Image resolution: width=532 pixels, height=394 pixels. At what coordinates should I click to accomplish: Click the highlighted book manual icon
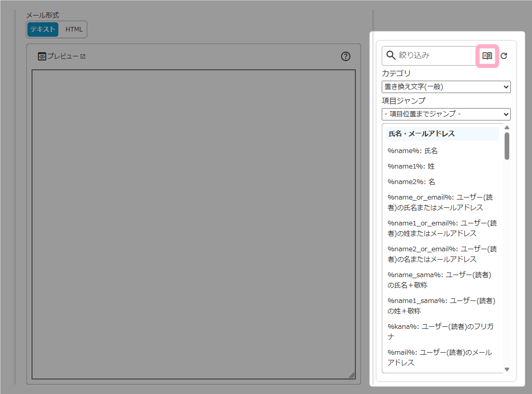[487, 56]
